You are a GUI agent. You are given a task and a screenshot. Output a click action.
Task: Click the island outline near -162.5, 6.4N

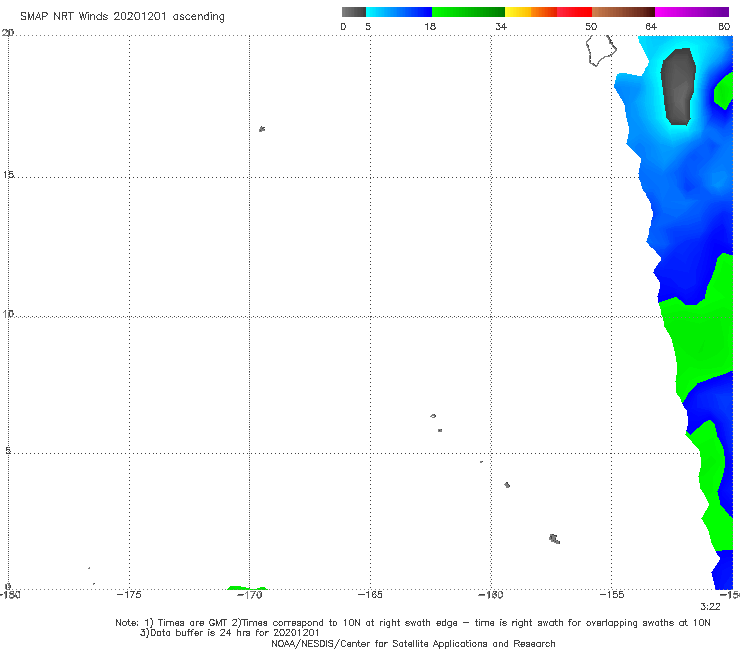(433, 416)
